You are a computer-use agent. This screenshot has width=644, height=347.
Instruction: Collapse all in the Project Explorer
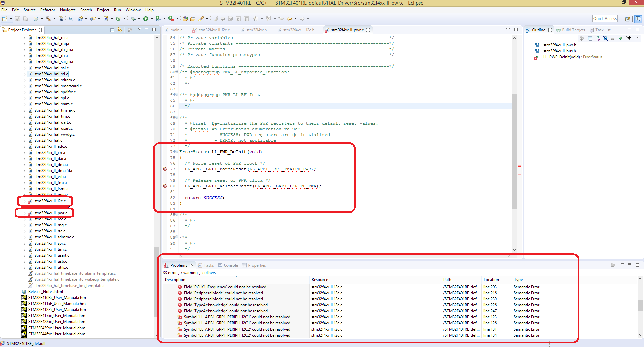click(x=112, y=30)
